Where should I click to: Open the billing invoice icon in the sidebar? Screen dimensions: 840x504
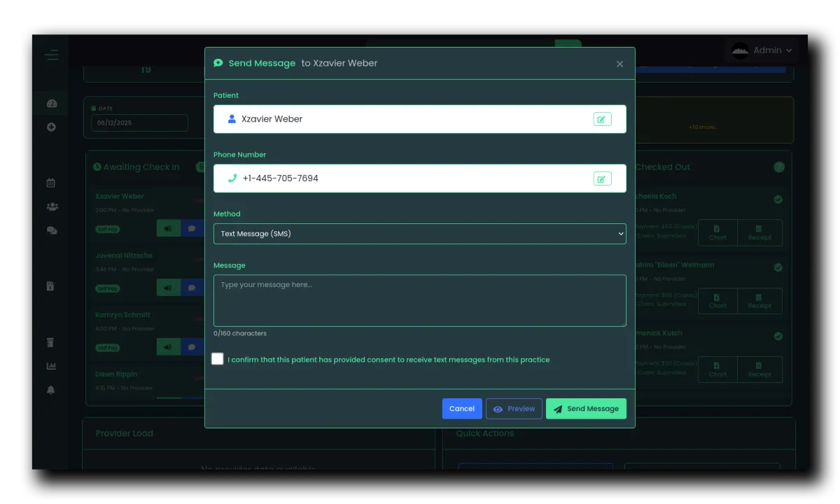point(50,286)
